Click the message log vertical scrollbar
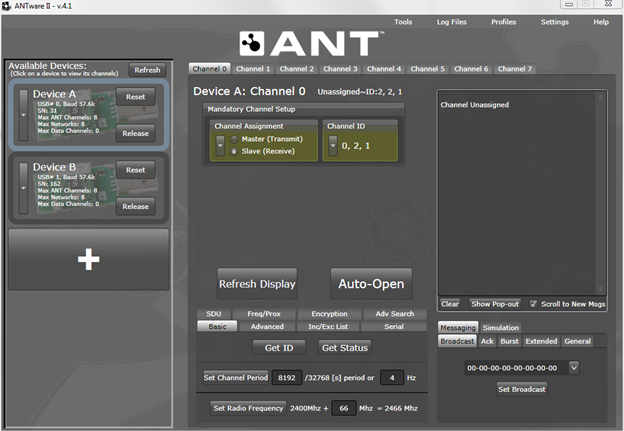Viewport: 624px width, 431px height. pos(600,193)
